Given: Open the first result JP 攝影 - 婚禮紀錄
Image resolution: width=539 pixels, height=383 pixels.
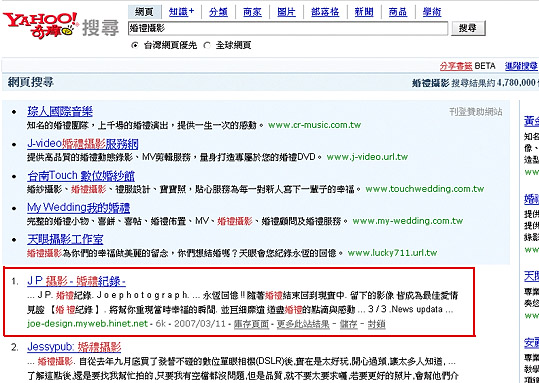Looking at the screenshot, I should [x=76, y=282].
